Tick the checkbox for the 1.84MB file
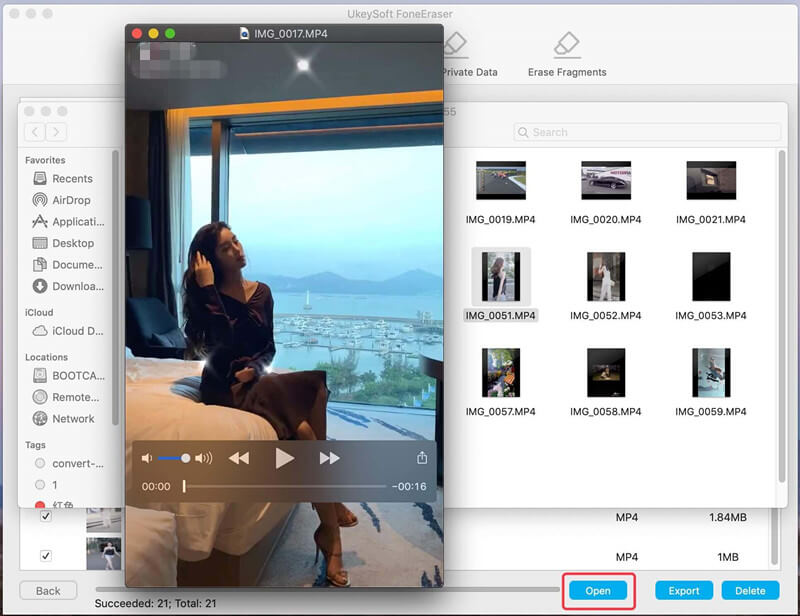The width and height of the screenshot is (800, 616). (x=46, y=517)
